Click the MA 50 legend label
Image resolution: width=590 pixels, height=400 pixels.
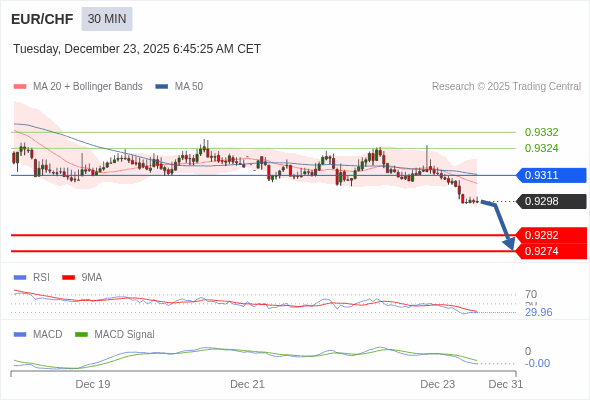(189, 87)
